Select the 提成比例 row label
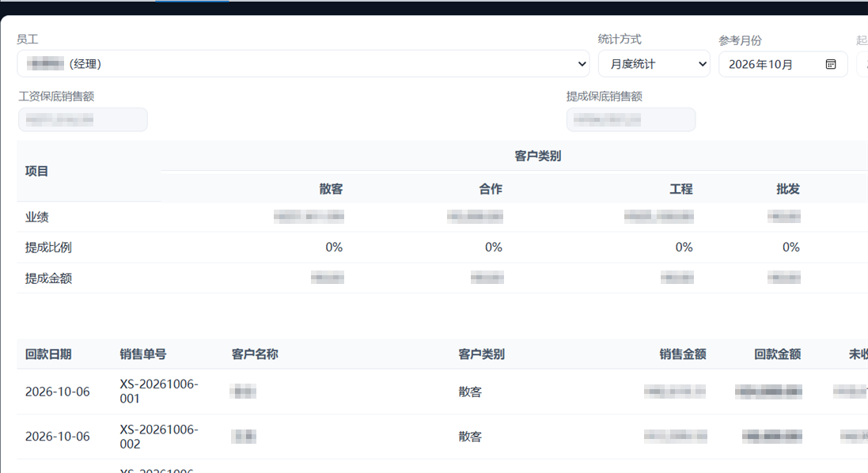Viewport: 868px width, 473px height. (x=48, y=248)
